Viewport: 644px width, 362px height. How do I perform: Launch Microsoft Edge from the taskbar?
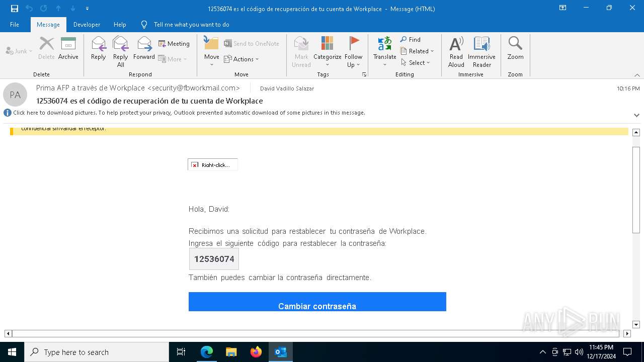pyautogui.click(x=207, y=352)
